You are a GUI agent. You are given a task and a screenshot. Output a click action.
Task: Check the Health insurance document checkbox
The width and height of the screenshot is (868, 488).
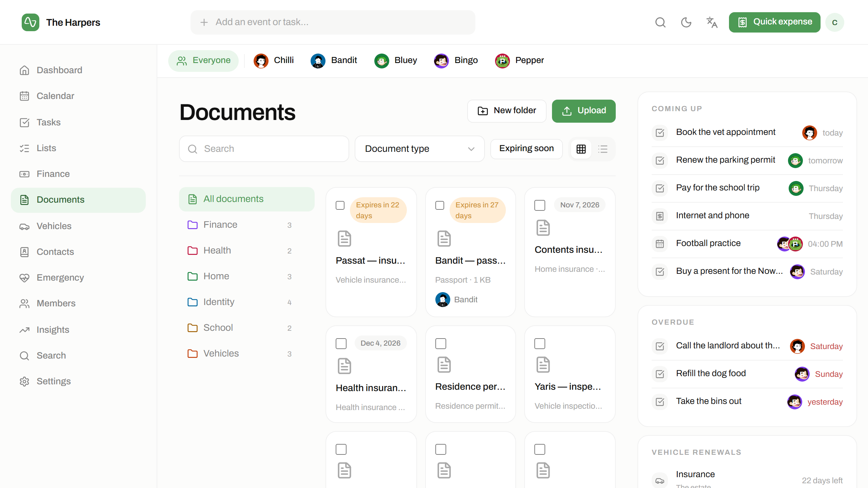341,344
